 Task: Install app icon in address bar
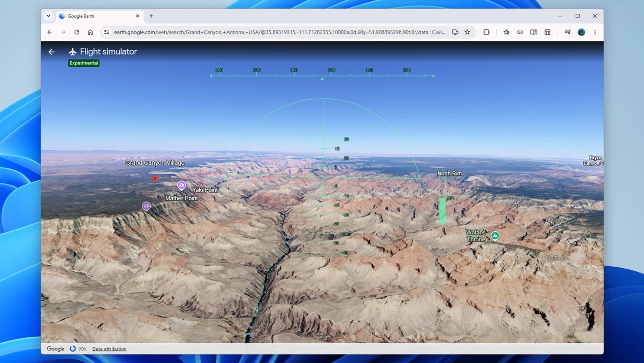(455, 32)
